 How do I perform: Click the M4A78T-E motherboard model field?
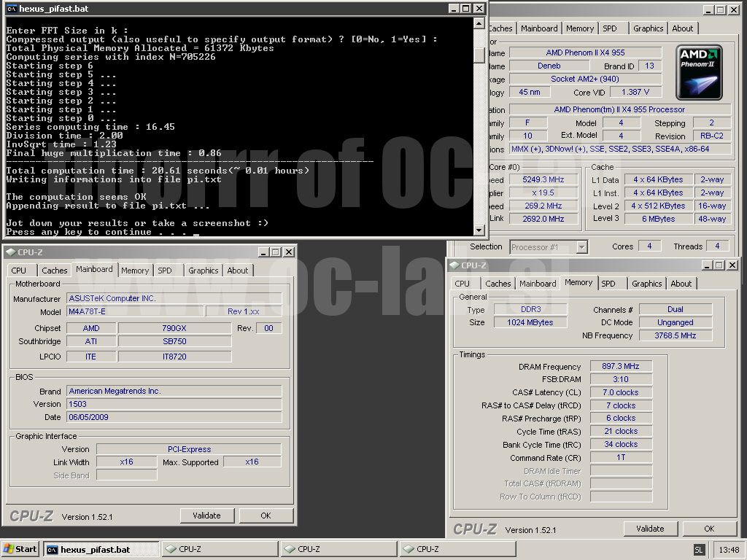[x=135, y=311]
